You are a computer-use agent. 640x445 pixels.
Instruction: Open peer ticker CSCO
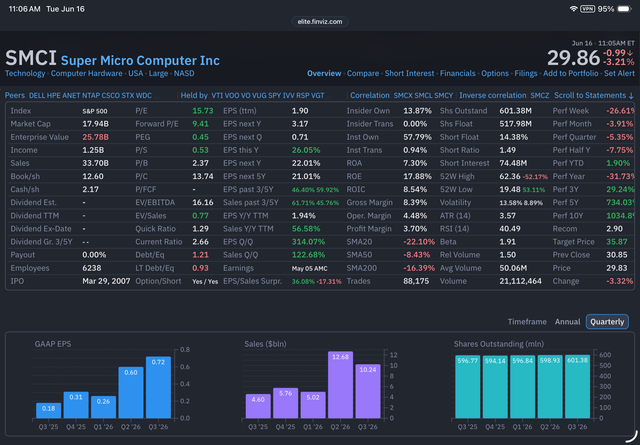pyautogui.click(x=110, y=96)
